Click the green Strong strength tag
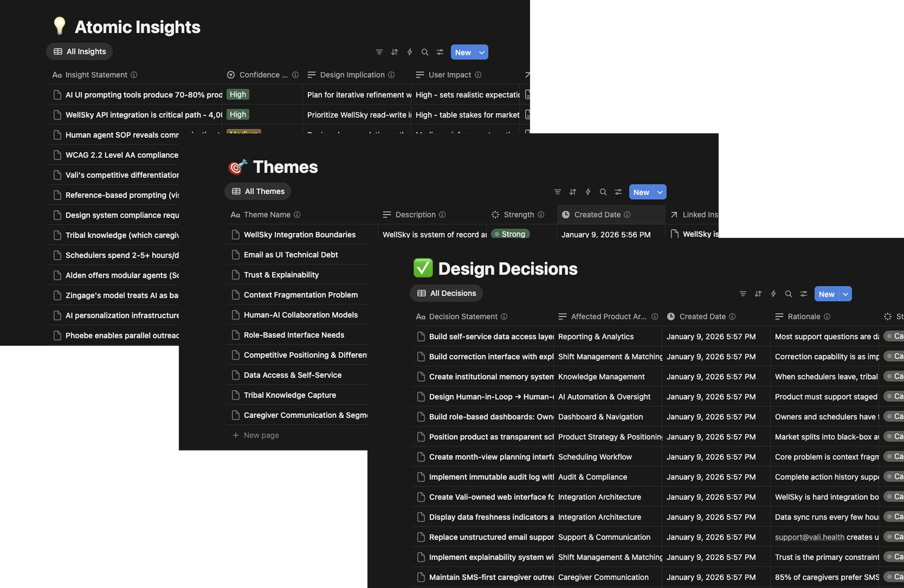Image resolution: width=904 pixels, height=588 pixels. click(510, 234)
